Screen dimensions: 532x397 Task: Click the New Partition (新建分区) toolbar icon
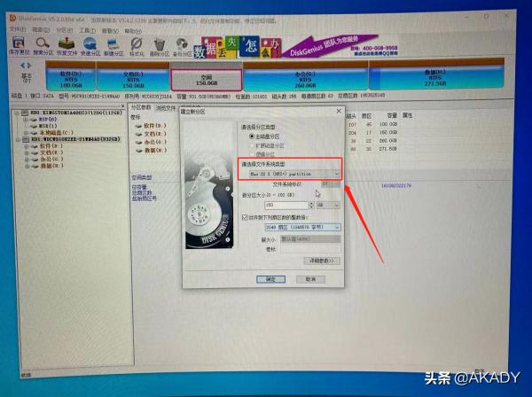point(113,46)
